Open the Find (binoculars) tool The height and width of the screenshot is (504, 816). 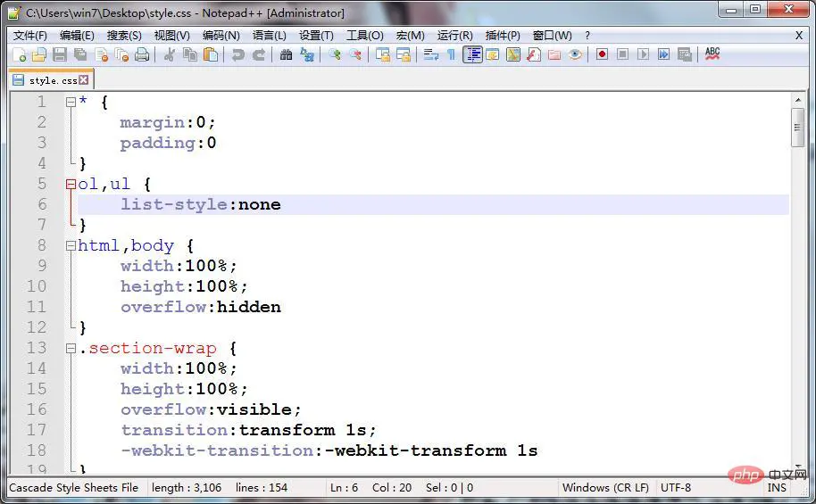[x=286, y=55]
